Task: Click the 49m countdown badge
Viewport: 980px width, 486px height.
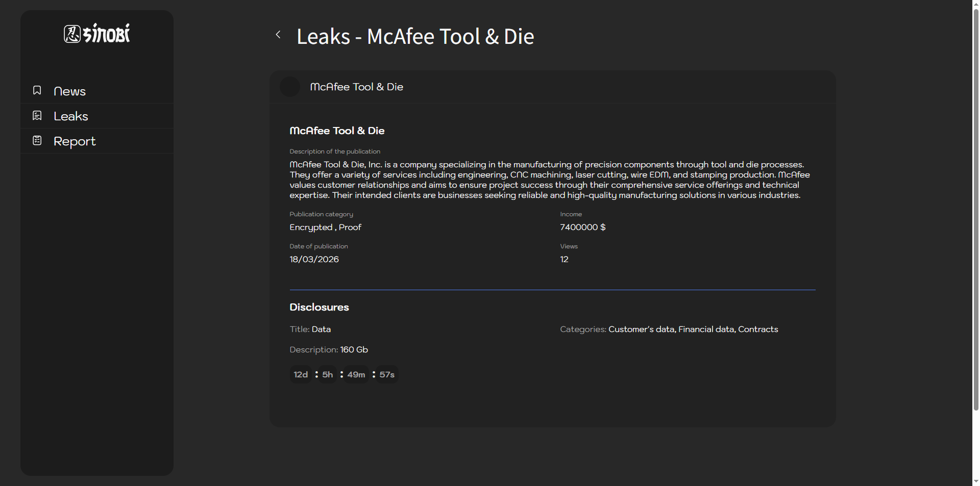Action: coord(356,374)
